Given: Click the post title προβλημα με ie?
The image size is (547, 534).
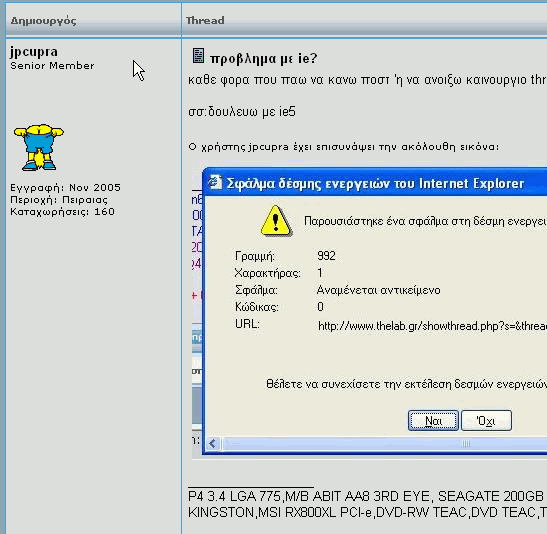Looking at the screenshot, I should pyautogui.click(x=263, y=58).
